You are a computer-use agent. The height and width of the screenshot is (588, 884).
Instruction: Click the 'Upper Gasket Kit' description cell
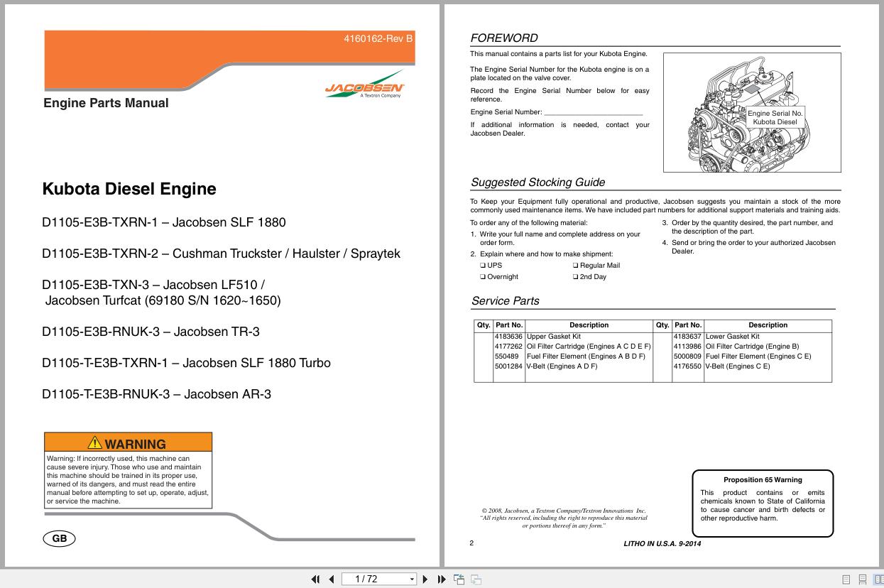(x=554, y=337)
